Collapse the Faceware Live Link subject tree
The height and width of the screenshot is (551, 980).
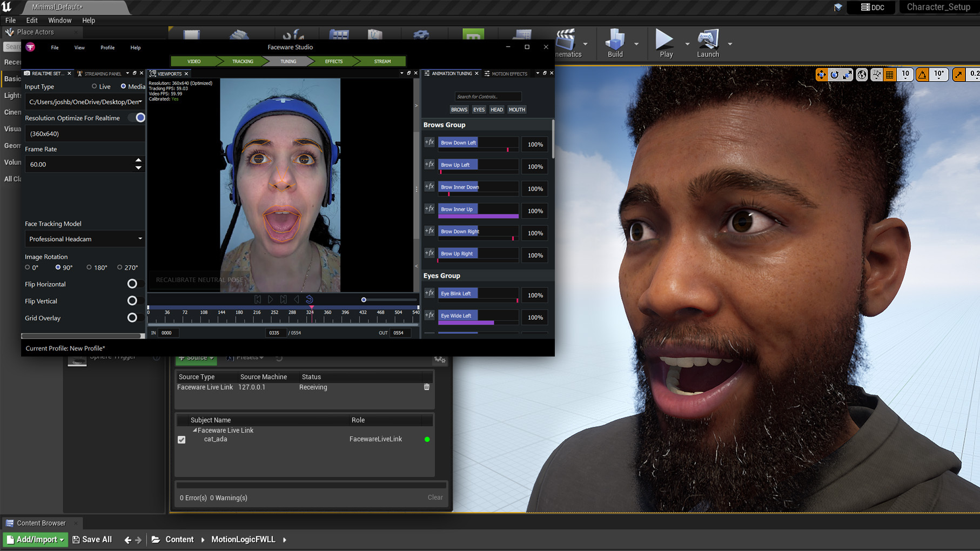194,431
